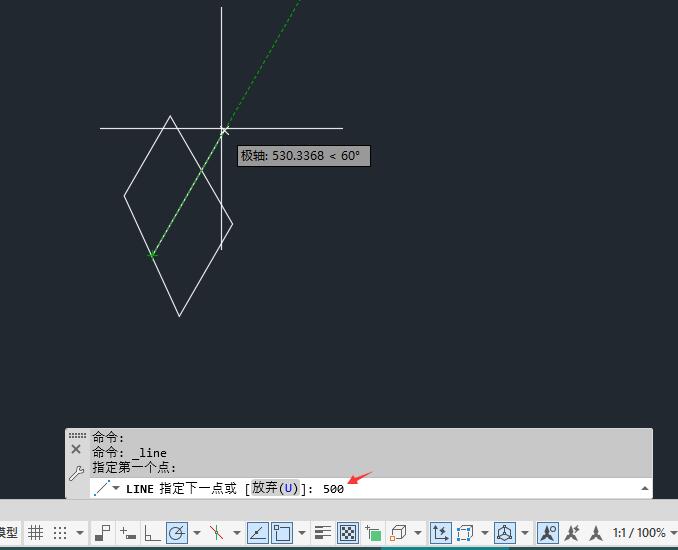
Task: Toggle selection filtering icon
Action: [x=465, y=533]
